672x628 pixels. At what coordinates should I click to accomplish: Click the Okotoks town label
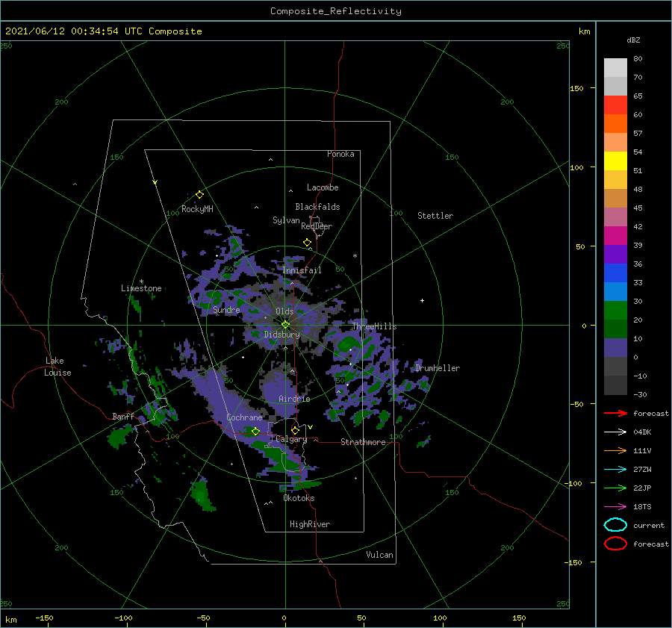click(299, 498)
